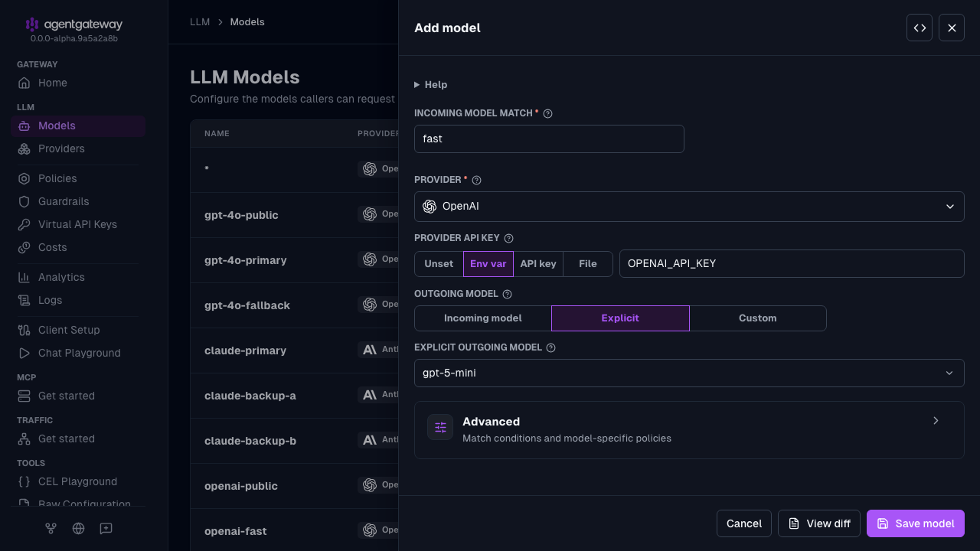Expand the Advanced section
The height and width of the screenshot is (551, 980).
(689, 430)
